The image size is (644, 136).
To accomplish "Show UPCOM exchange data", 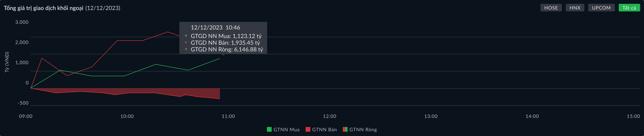I will click(601, 8).
